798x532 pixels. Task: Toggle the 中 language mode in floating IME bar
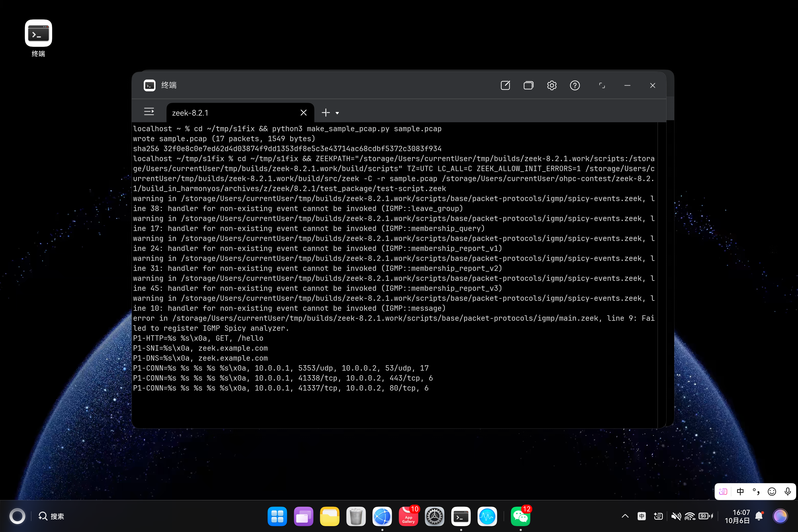click(x=740, y=491)
